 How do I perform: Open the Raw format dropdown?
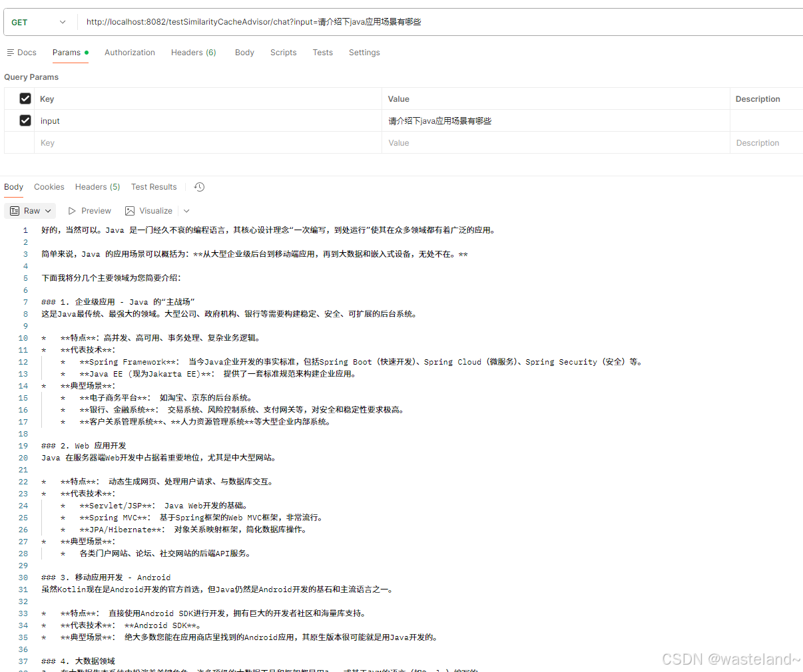[30, 211]
